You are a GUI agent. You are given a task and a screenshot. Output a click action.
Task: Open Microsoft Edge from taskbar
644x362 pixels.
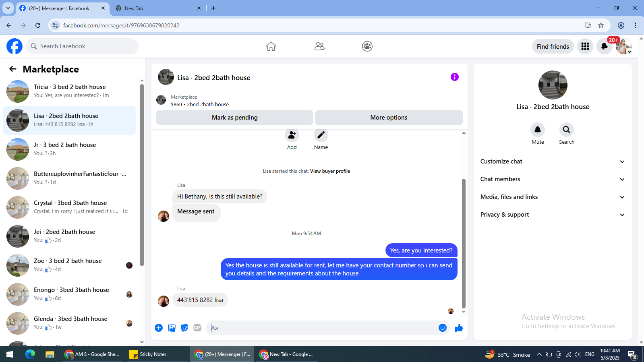[30, 354]
